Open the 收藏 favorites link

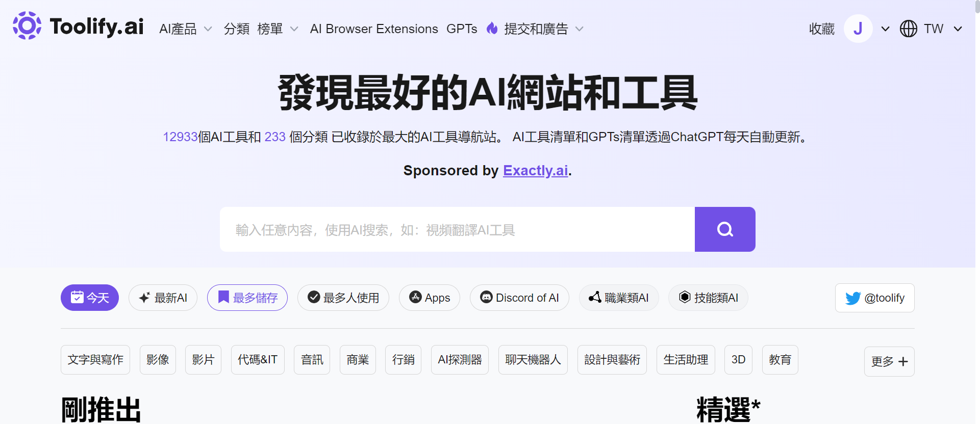click(822, 29)
